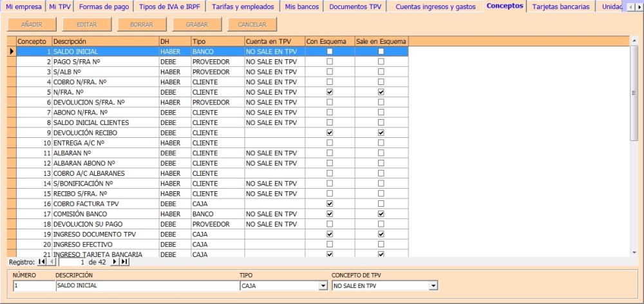This screenshot has width=644, height=304.
Task: Toggle Sale en Esquema for DEVOLUCIÓN RECIBO
Action: pos(381,133)
